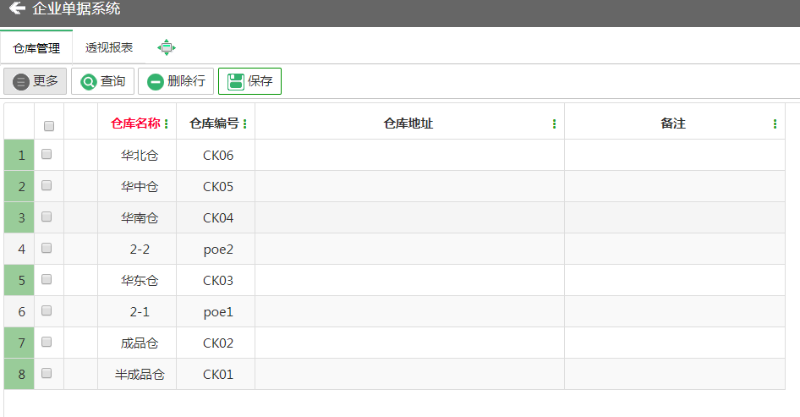Screen dimensions: 800x417
Task: Click the back arrow icon in header
Action: tap(17, 8)
